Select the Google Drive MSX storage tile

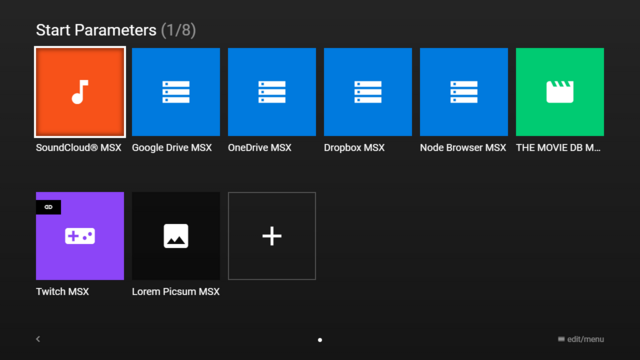pos(176,92)
